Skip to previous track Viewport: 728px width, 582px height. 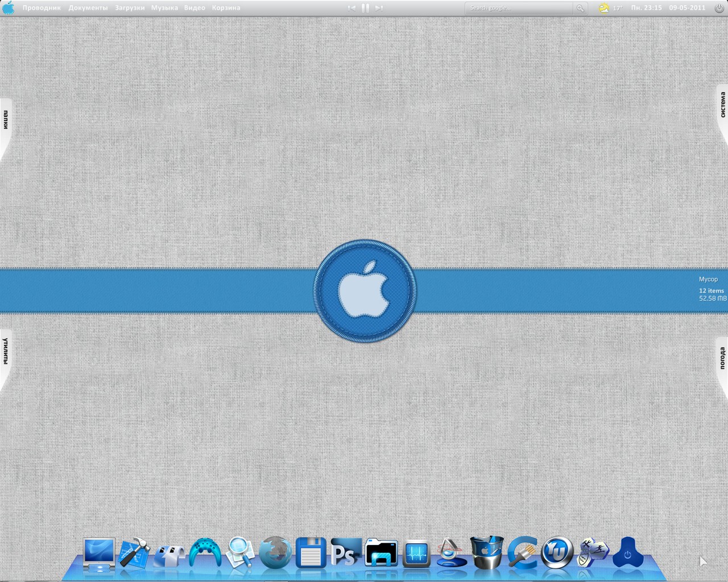coord(351,8)
